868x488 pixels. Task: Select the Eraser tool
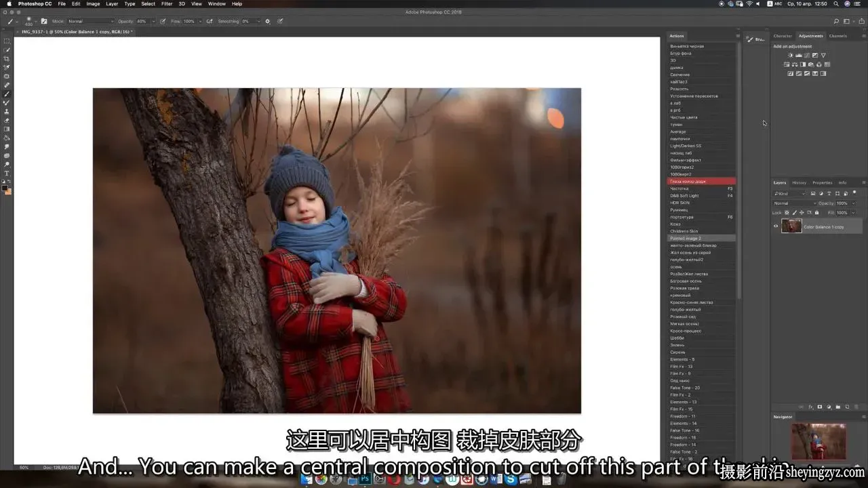pyautogui.click(x=7, y=120)
